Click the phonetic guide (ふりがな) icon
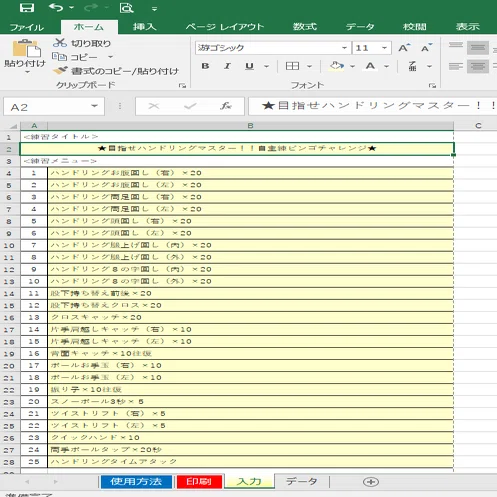Screen dimensions: 497x497 [413, 66]
